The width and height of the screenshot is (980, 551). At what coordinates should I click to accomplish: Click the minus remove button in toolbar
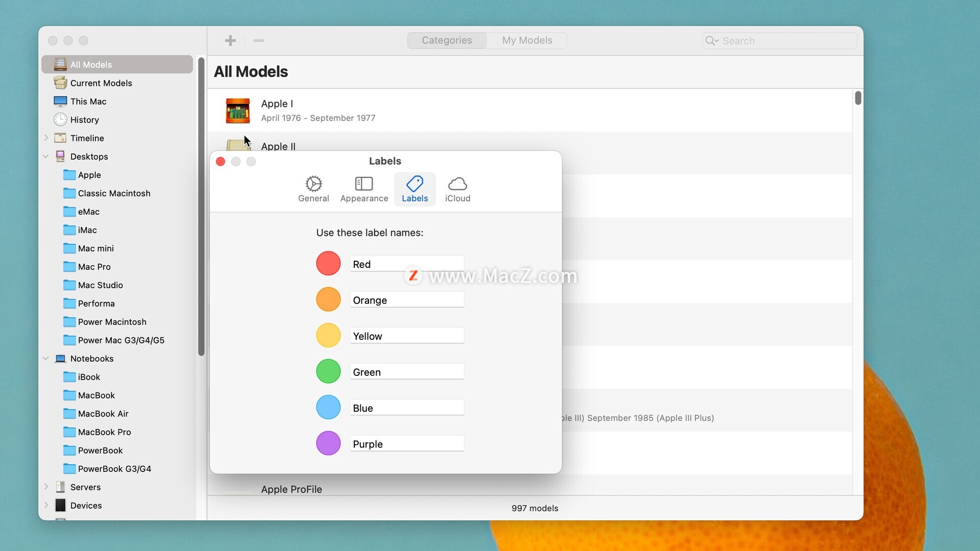click(x=259, y=40)
